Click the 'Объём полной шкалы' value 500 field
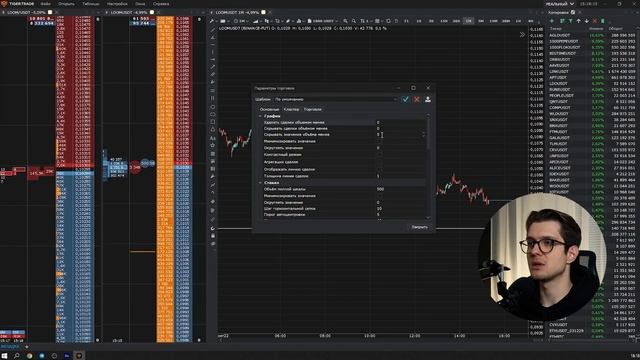This screenshot has width=640, height=360. tap(399, 189)
